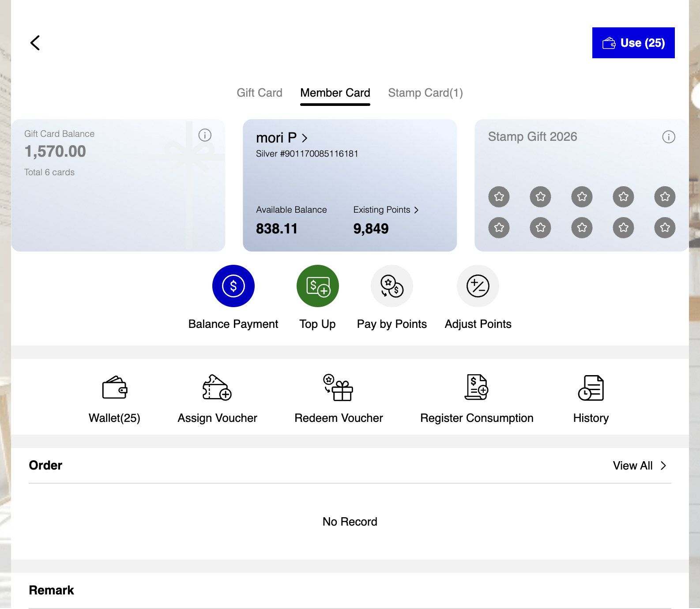Click the Assign Voucher icon
Viewport: 700px width, 609px height.
coord(217,387)
